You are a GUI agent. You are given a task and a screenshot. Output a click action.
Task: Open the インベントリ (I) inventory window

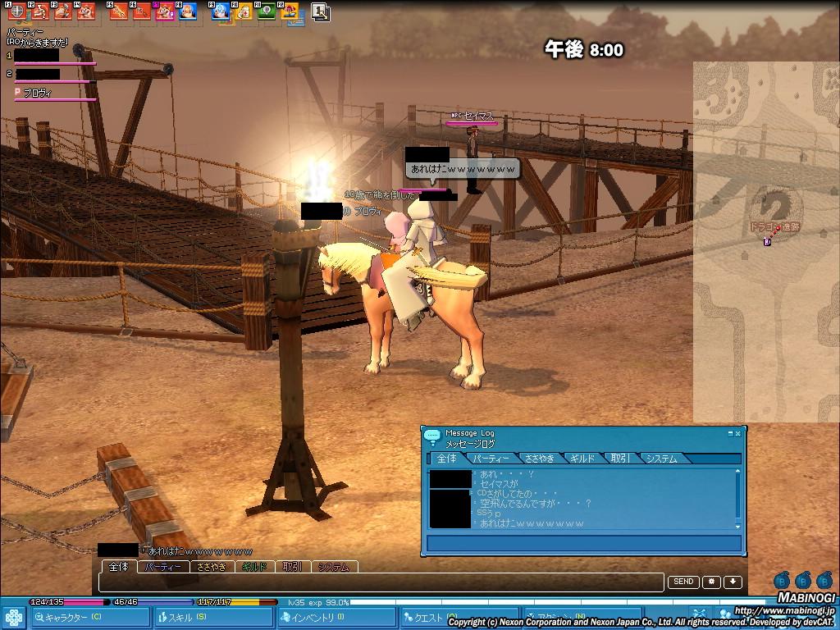(336, 617)
